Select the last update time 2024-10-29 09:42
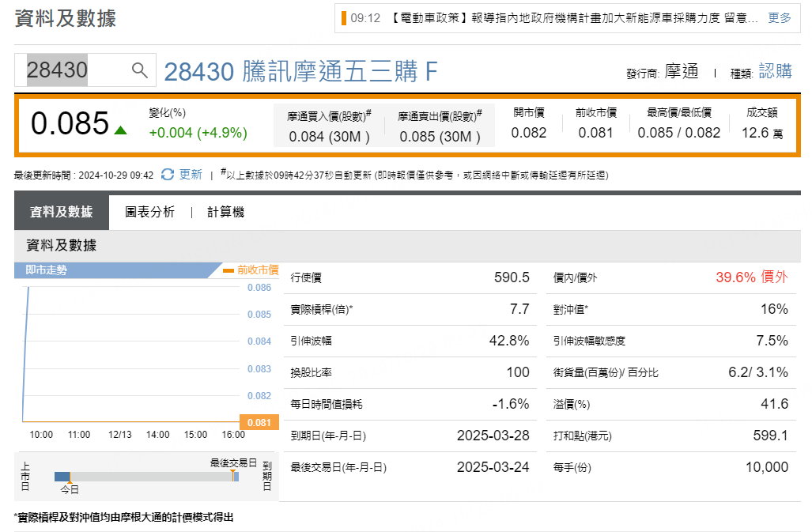The width and height of the screenshot is (812, 532). [x=116, y=175]
